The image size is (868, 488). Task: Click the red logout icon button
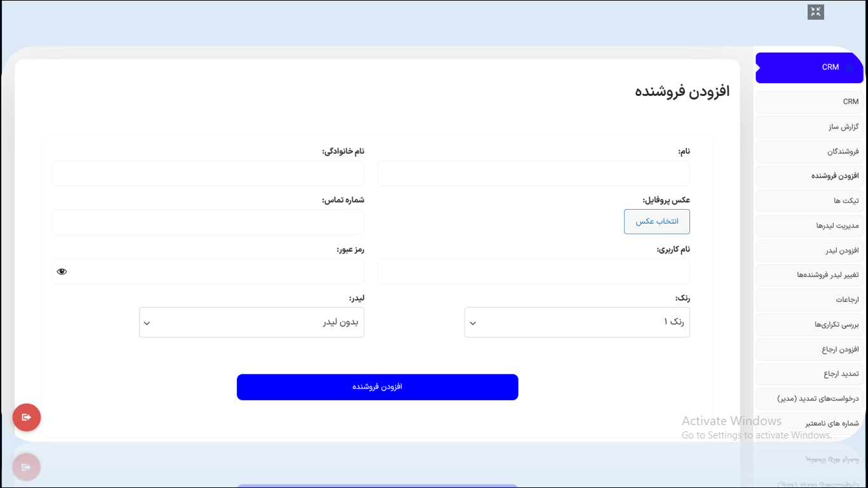[27, 417]
